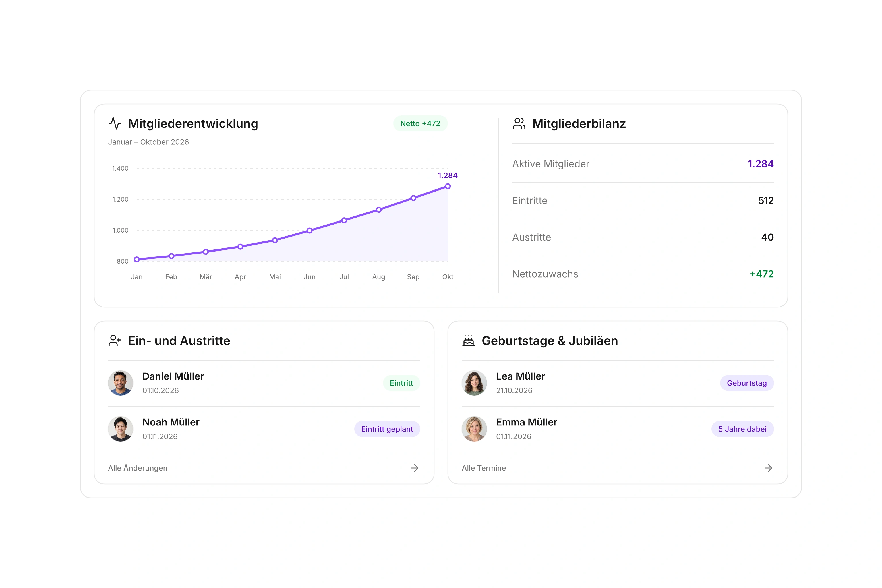Select the Jan data point on the chart
882x588 pixels.
[x=136, y=259]
